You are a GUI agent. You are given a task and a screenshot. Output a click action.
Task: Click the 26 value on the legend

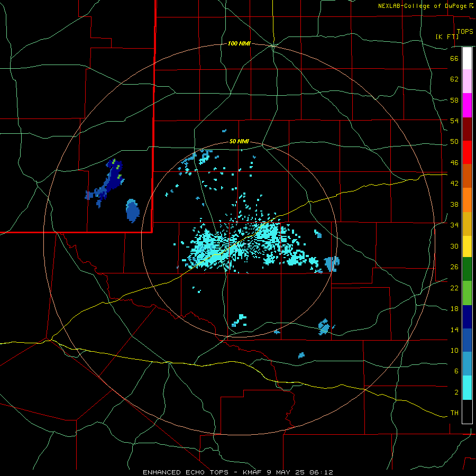click(x=454, y=267)
